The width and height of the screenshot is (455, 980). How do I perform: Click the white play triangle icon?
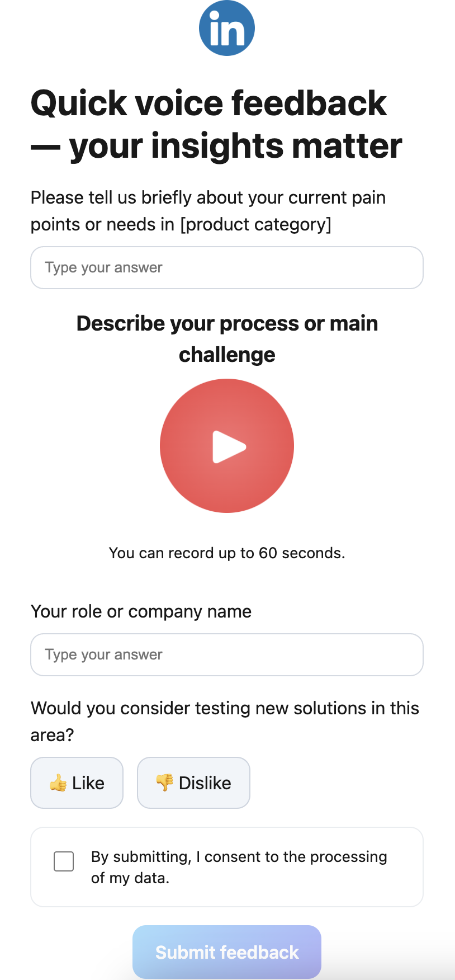coord(228,446)
